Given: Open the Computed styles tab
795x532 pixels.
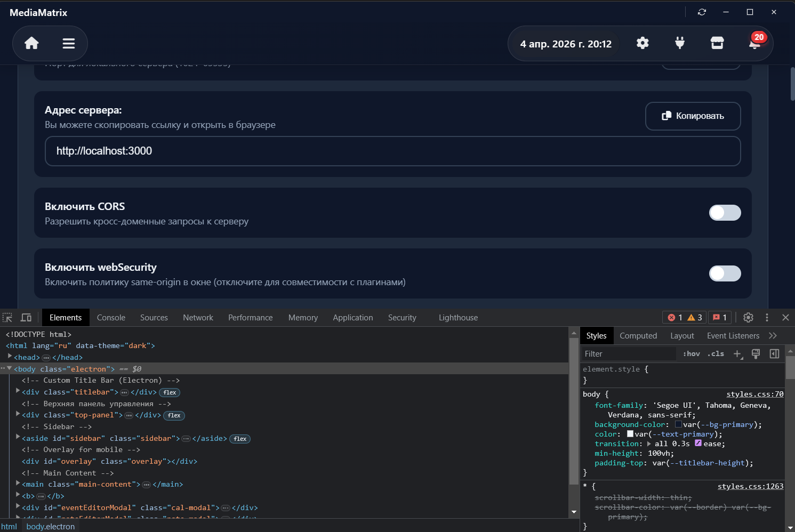Looking at the screenshot, I should click(638, 336).
